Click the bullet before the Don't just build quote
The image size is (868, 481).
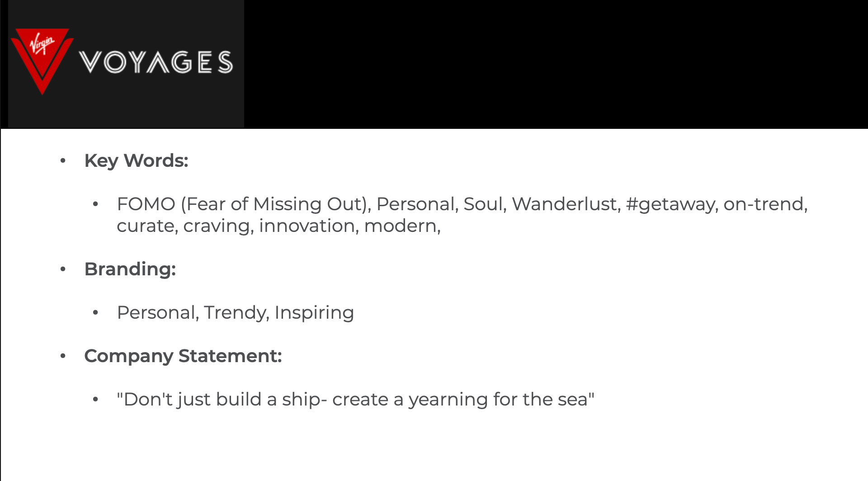point(95,399)
